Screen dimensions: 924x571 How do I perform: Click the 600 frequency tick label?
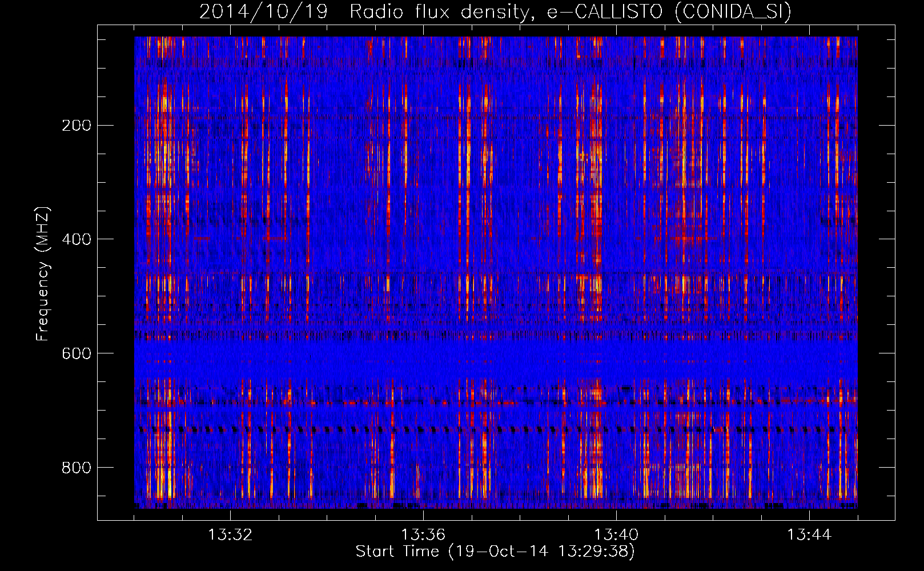tap(77, 353)
